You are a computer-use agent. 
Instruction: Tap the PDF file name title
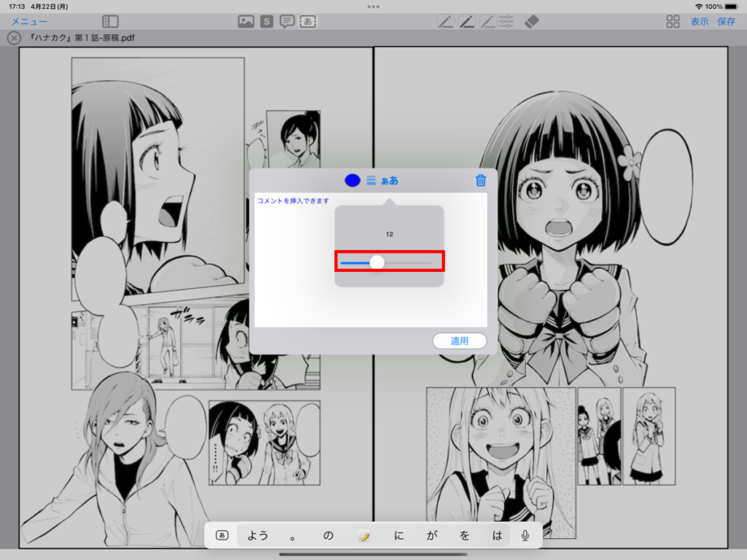point(82,38)
